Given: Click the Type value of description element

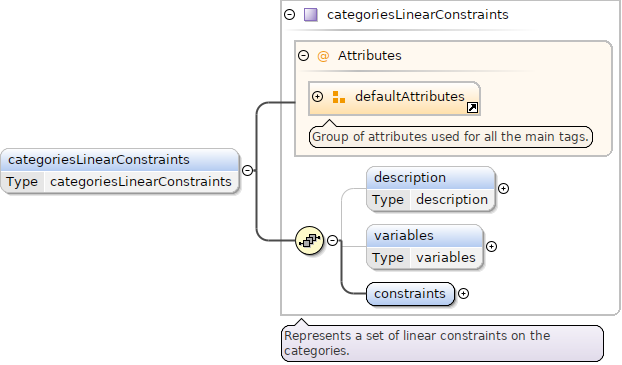Looking at the screenshot, I should pyautogui.click(x=452, y=200).
